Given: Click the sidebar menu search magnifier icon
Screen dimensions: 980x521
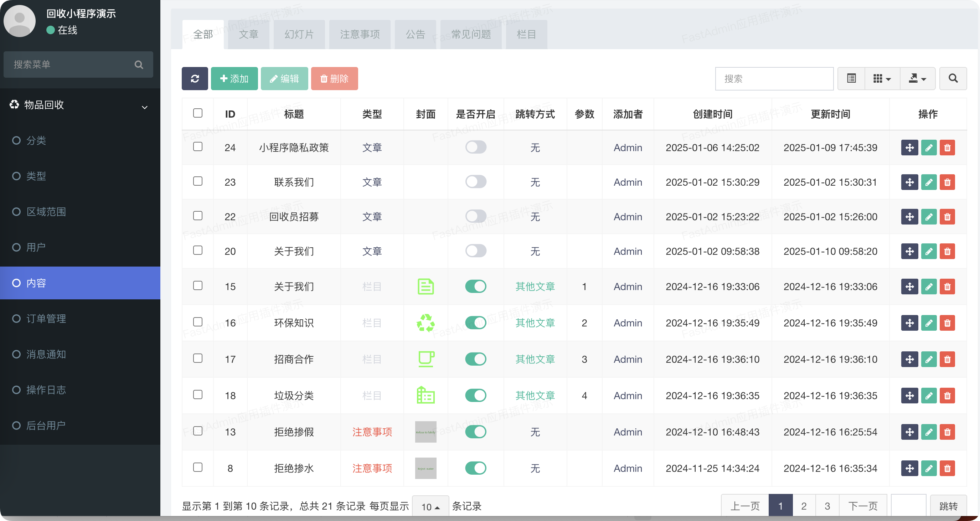Looking at the screenshot, I should click(x=139, y=65).
